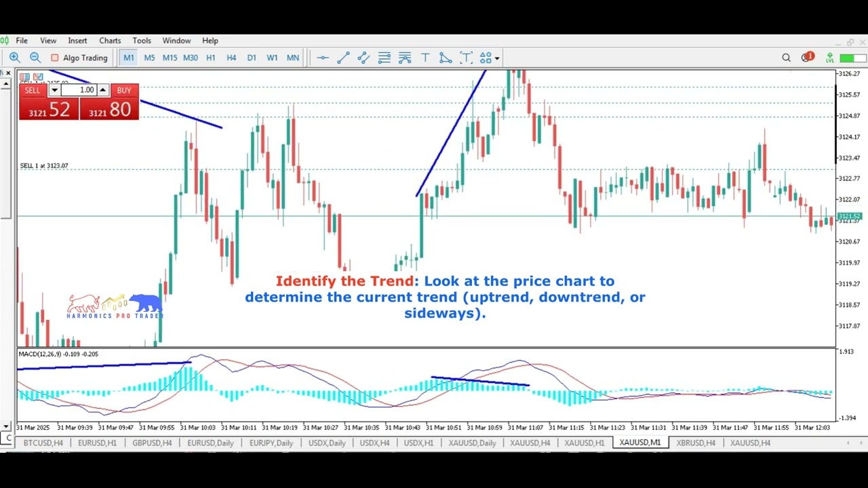Zoom in on the chart with the magnifier plus icon
Image resolution: width=868 pixels, height=488 pixels.
point(15,58)
